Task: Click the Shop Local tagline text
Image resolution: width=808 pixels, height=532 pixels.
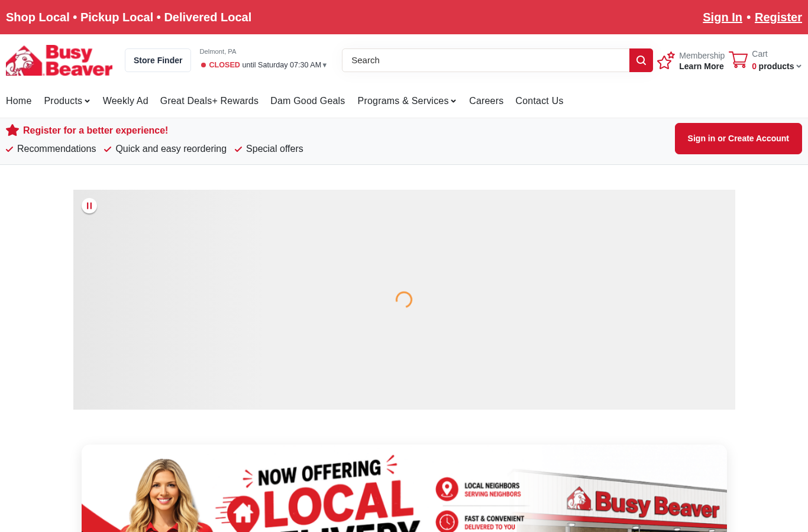Action: (x=128, y=17)
